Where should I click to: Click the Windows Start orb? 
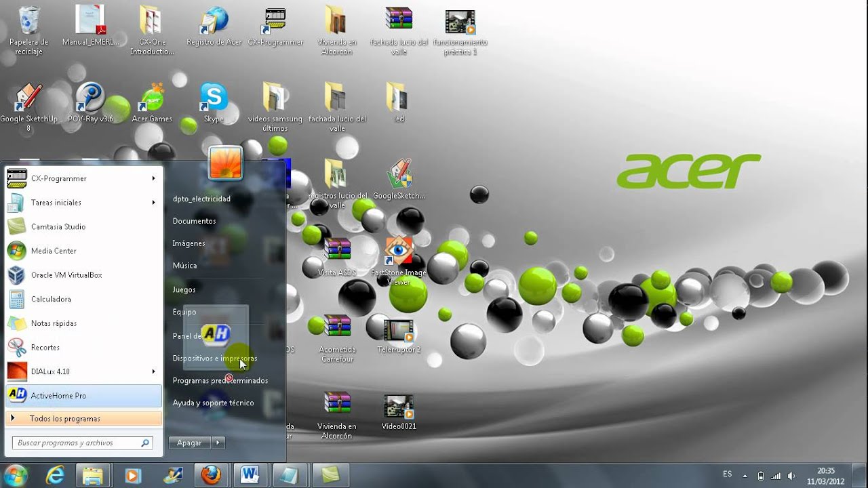click(16, 475)
